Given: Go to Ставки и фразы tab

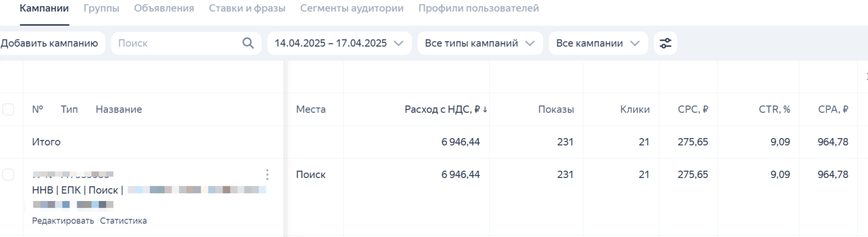Looking at the screenshot, I should (247, 8).
